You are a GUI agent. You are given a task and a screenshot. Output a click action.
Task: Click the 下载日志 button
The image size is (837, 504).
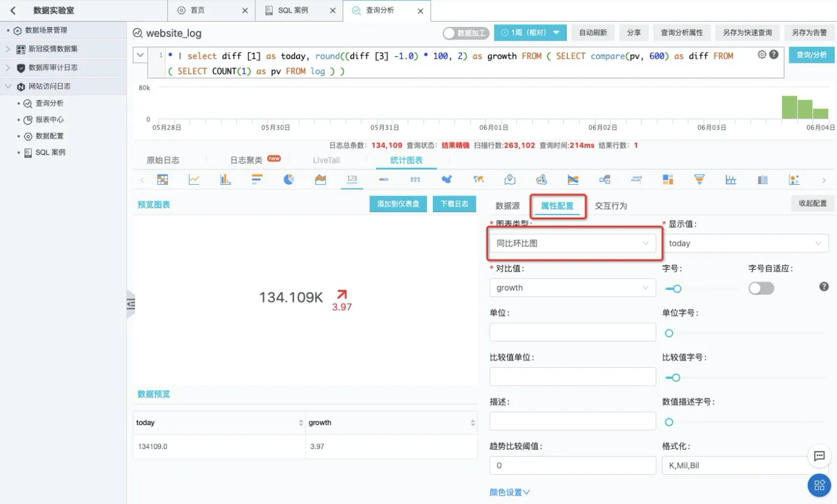coord(454,204)
